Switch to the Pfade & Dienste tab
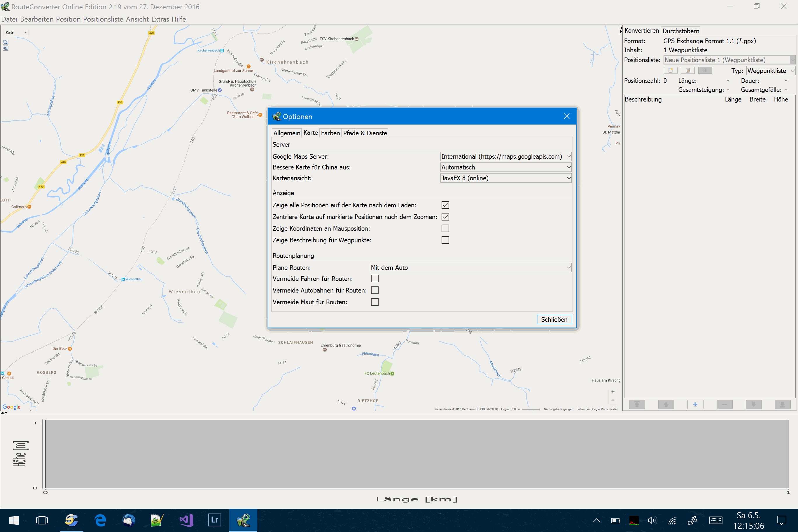 (365, 133)
